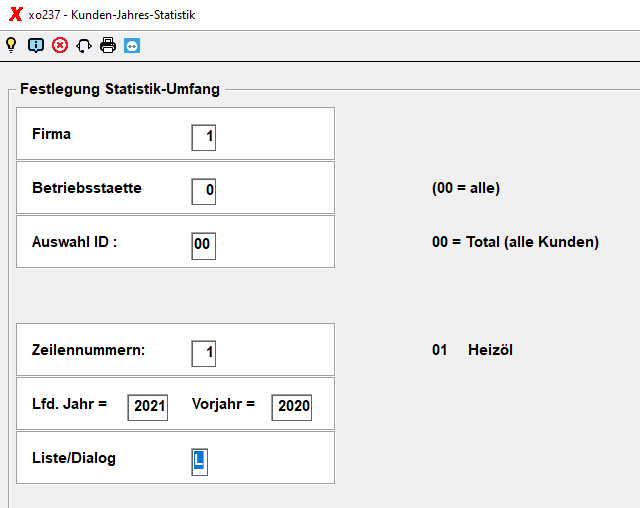
Task: Select the Zeilennummern input box
Action: coord(204,353)
